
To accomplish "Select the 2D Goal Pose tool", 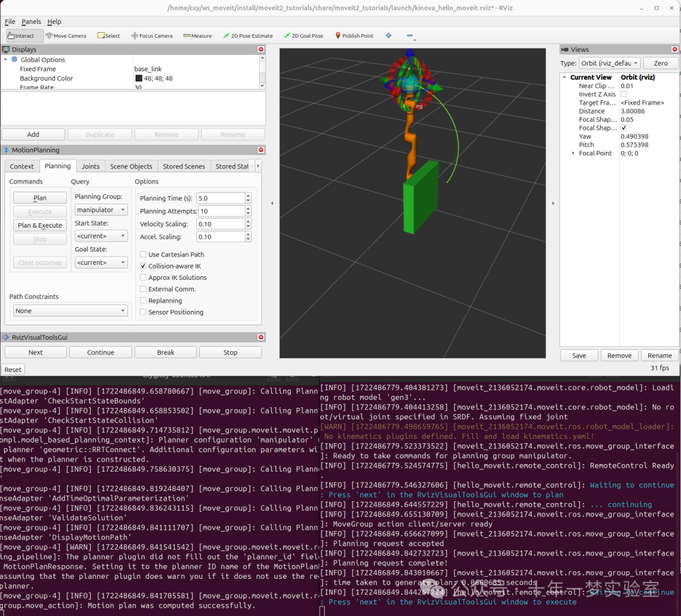I will pos(303,35).
